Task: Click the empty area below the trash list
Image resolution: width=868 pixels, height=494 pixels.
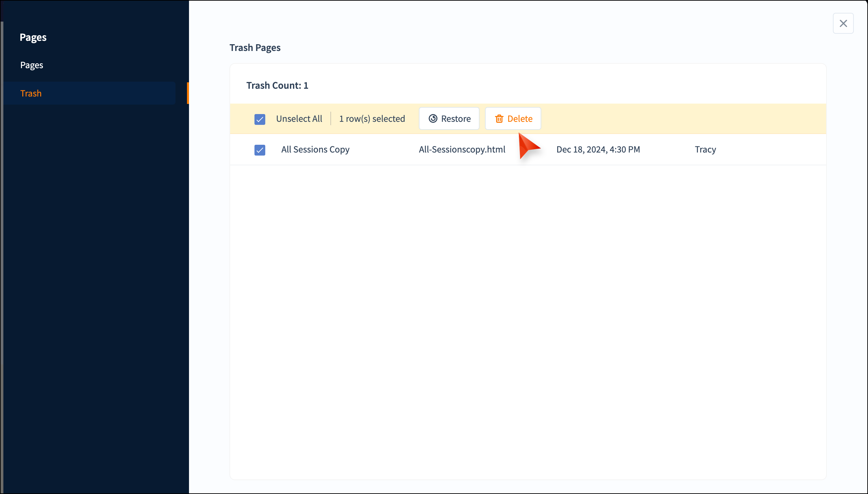Action: (x=528, y=305)
